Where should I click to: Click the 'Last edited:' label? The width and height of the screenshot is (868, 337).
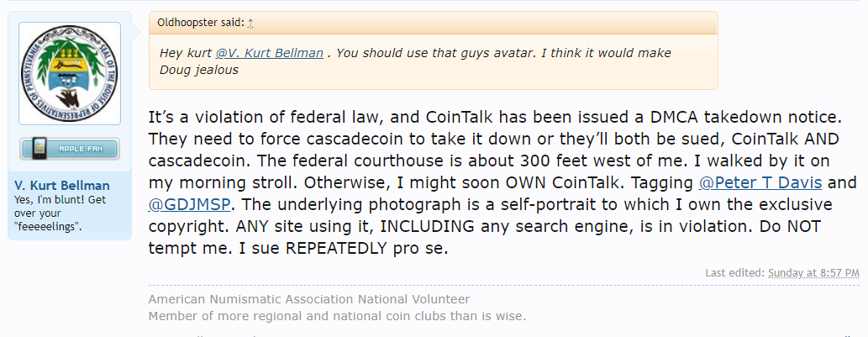click(x=735, y=273)
